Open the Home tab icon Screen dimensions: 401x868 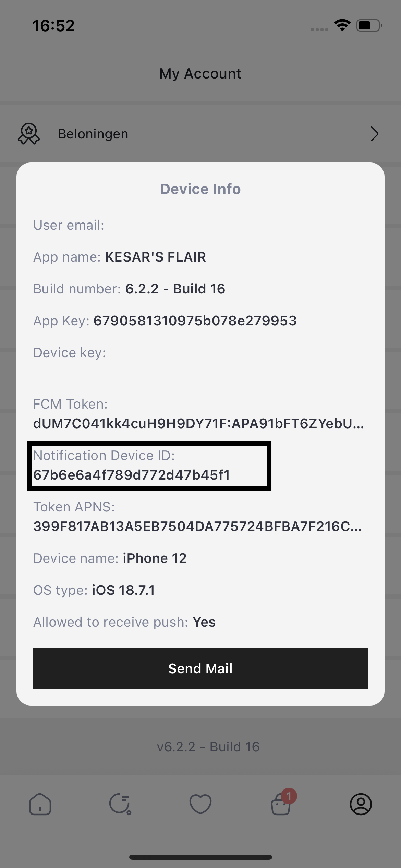pos(40,804)
